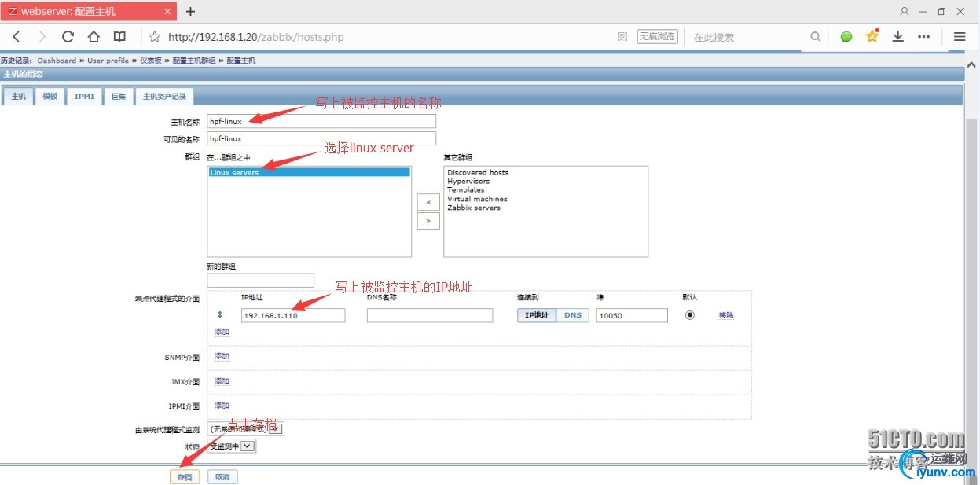Open the 配置主机群组 breadcrumb link

[194, 61]
